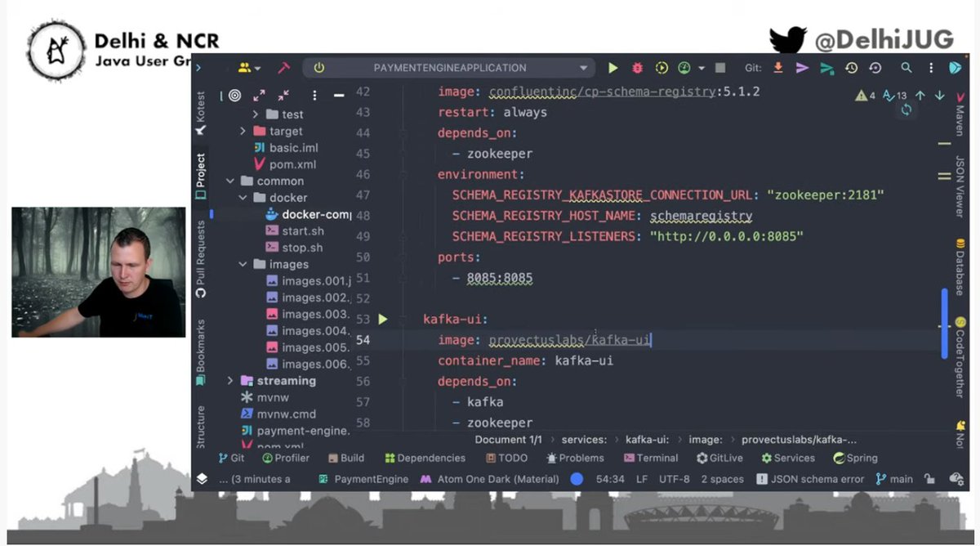The height and width of the screenshot is (546, 980).
Task: Click the kafka-ui breadcrumb item
Action: (648, 440)
